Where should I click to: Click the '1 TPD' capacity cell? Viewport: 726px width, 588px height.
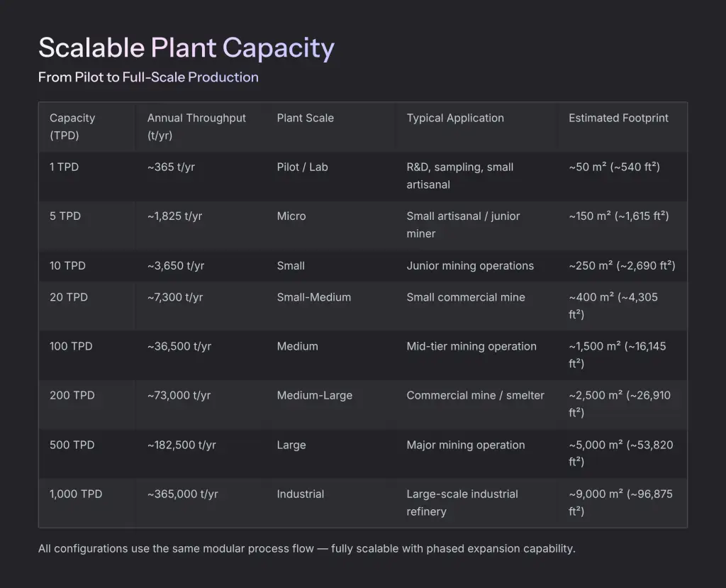click(65, 167)
